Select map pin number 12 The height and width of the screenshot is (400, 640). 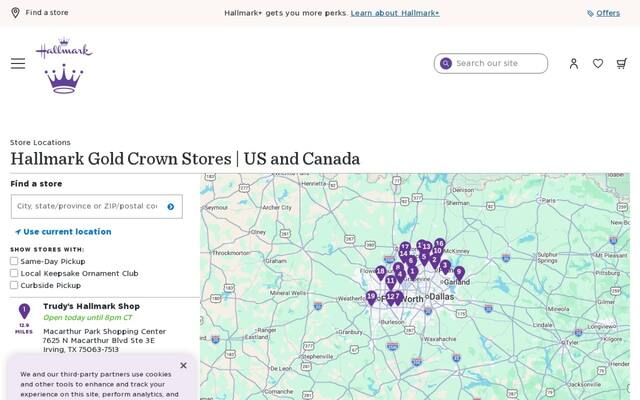point(390,298)
